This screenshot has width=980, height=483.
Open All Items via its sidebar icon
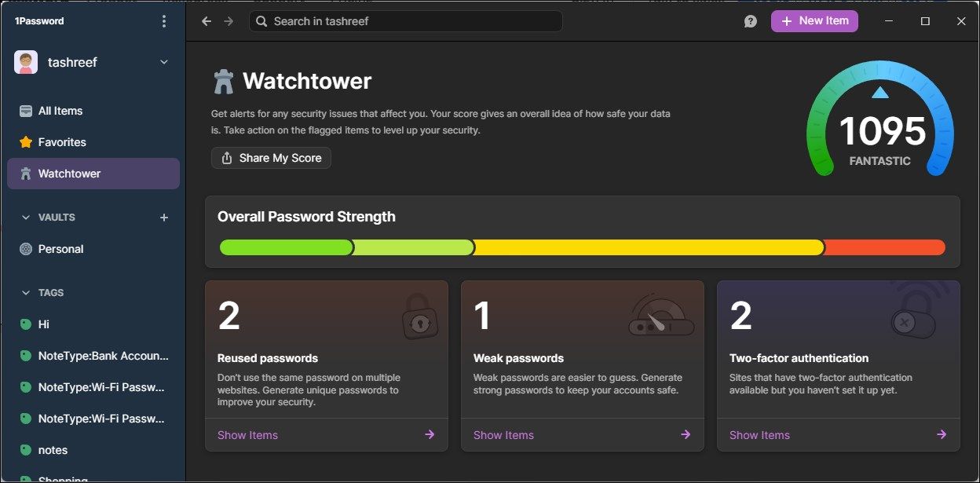(26, 111)
